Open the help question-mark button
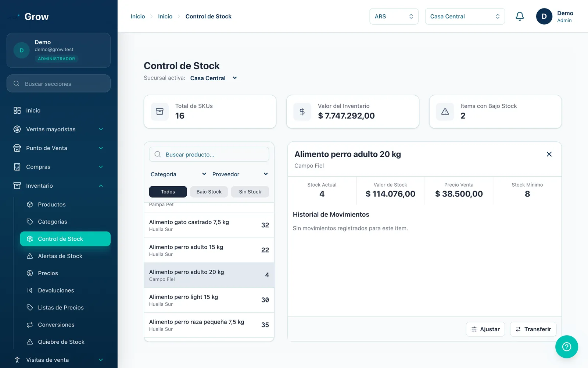The height and width of the screenshot is (368, 588). tap(567, 347)
